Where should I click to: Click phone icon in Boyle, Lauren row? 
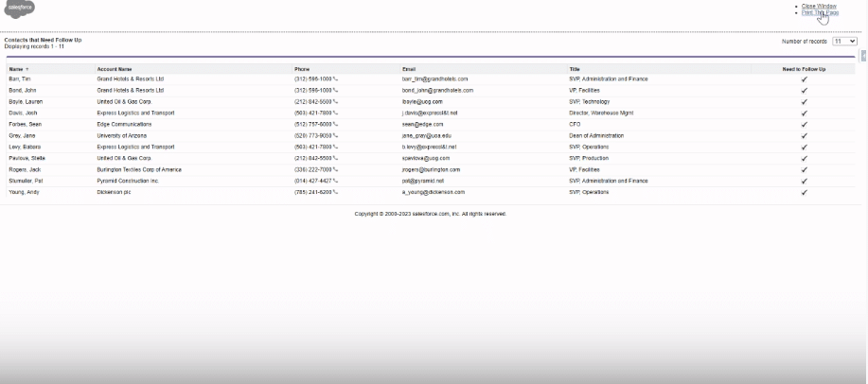(x=335, y=102)
